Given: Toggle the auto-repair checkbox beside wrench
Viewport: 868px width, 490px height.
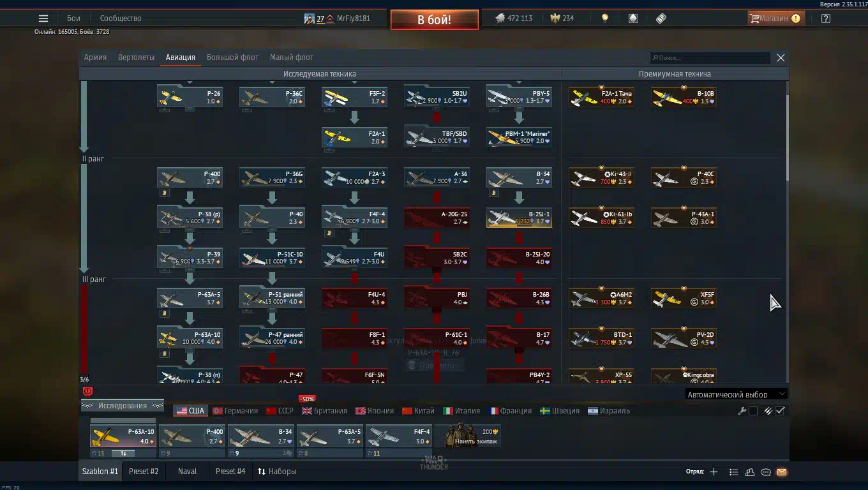Looking at the screenshot, I should (x=753, y=411).
